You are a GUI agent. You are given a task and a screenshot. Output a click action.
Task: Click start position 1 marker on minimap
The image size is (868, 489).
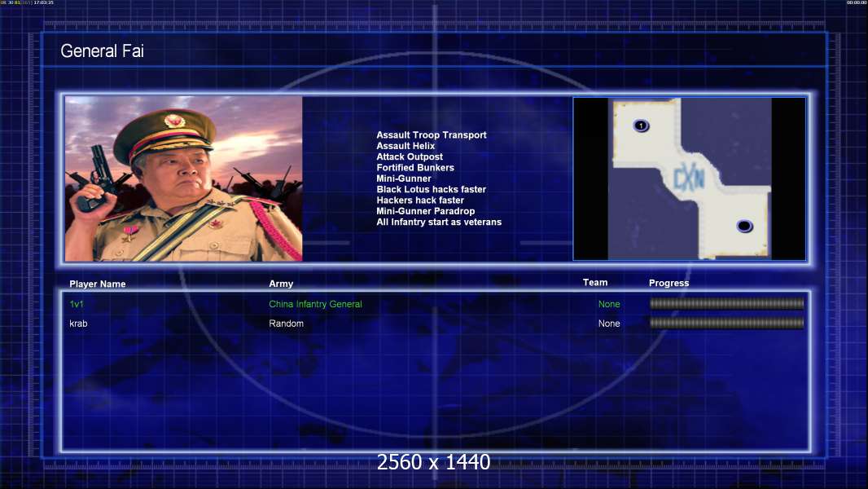pyautogui.click(x=641, y=126)
